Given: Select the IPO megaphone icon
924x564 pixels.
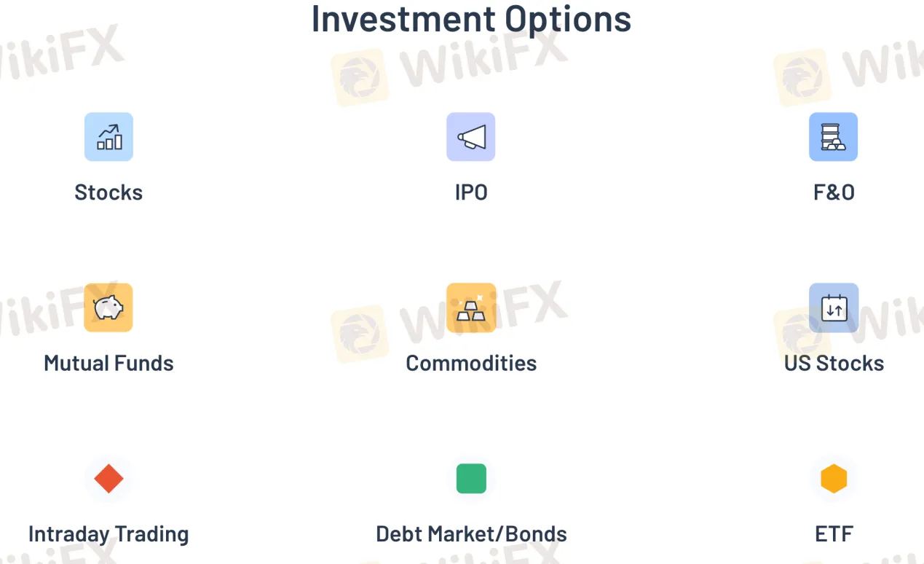Looking at the screenshot, I should click(470, 136).
